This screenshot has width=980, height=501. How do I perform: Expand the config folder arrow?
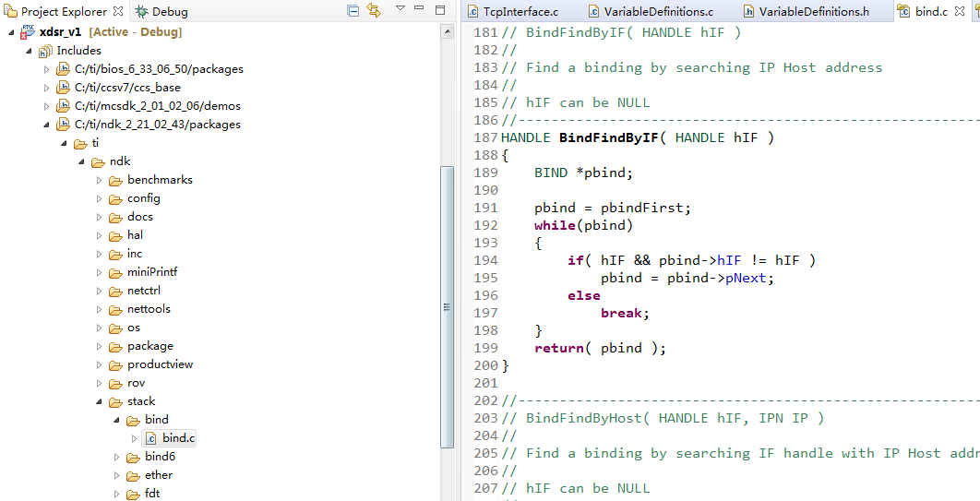(99, 198)
